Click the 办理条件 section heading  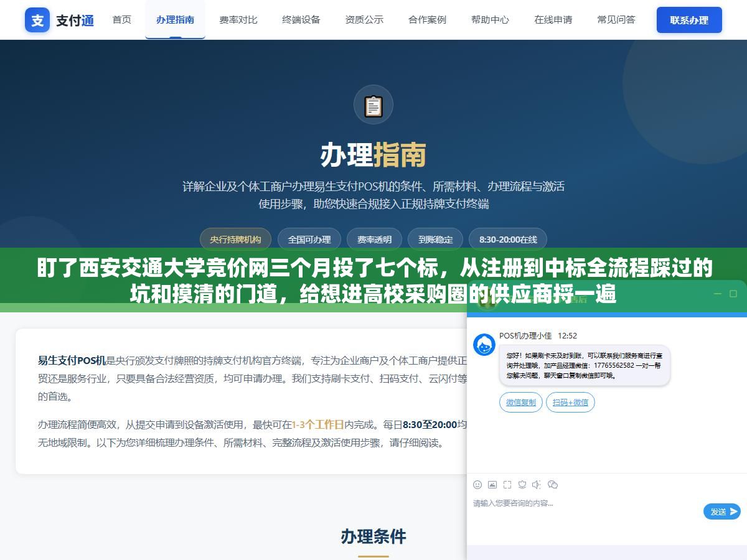pyautogui.click(x=374, y=536)
